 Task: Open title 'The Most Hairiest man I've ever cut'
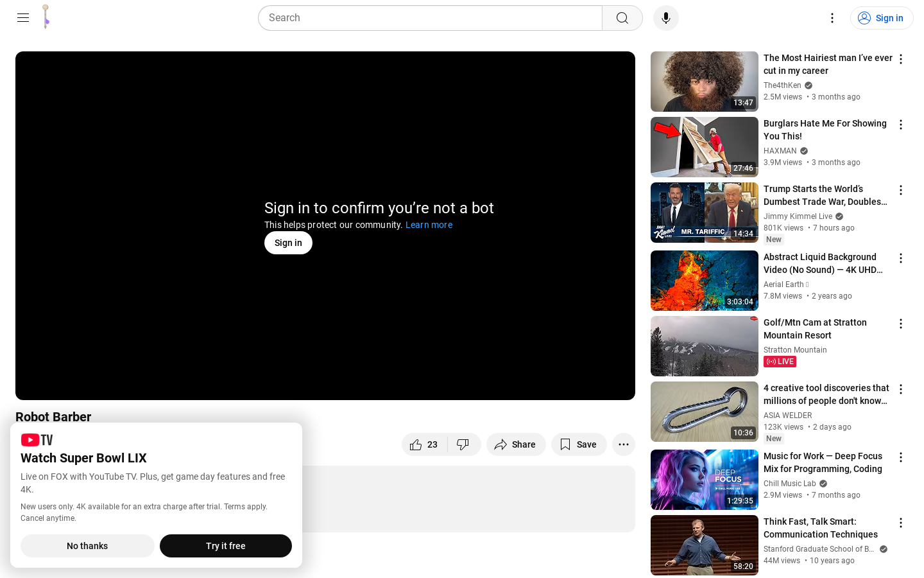(x=828, y=64)
